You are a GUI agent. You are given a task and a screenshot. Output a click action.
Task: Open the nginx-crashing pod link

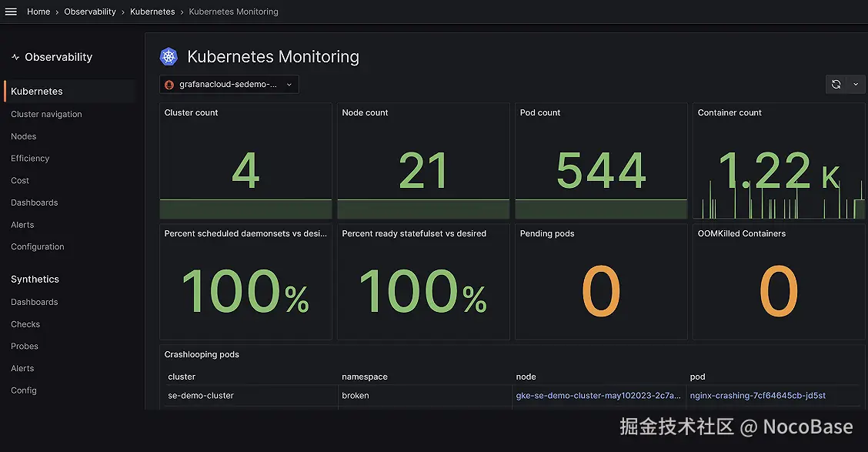coord(758,395)
